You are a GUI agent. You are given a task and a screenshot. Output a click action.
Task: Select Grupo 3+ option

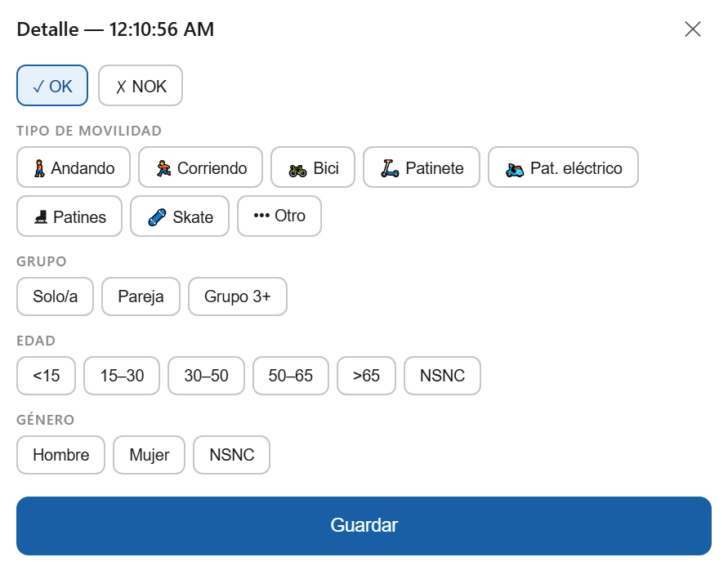click(238, 296)
